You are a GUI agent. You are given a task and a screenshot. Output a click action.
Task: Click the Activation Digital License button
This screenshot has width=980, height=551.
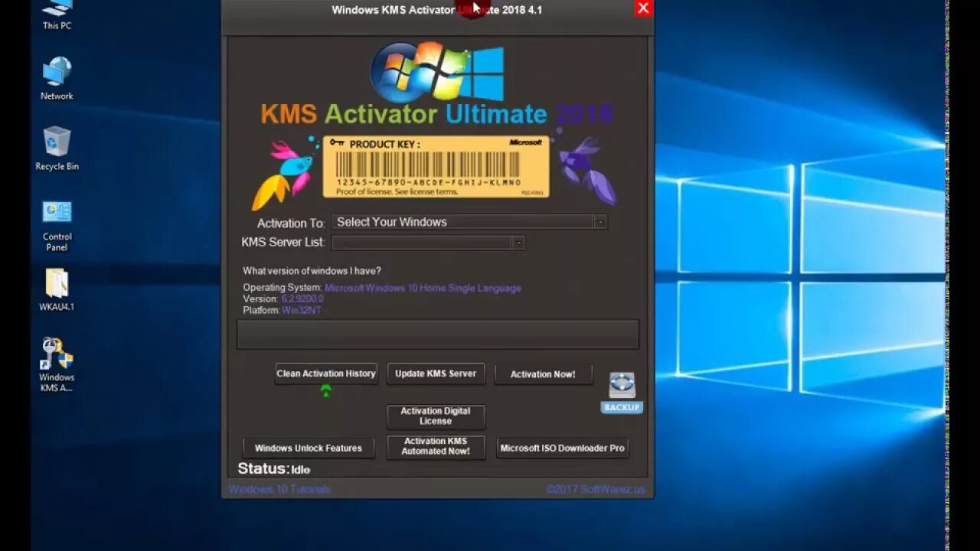(x=436, y=416)
